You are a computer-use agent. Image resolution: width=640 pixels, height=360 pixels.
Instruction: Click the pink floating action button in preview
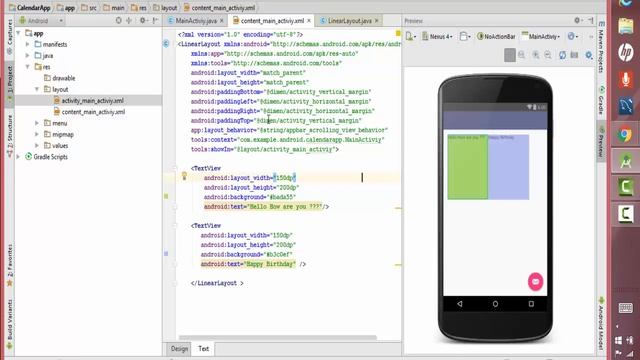pyautogui.click(x=536, y=282)
